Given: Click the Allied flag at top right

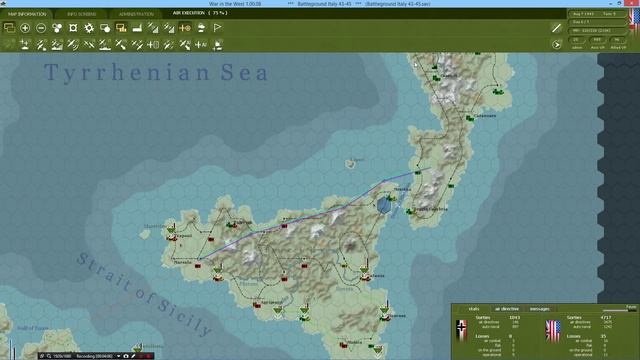Looking at the screenshot, I should point(635,20).
